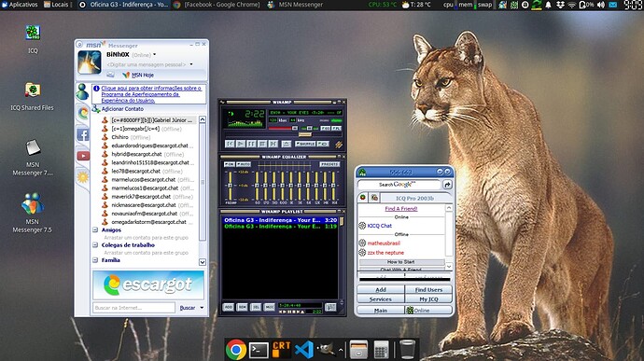Viewport: 644px width, 361px height.
Task: Open YouTube tab in MSN sidebar
Action: [x=82, y=156]
